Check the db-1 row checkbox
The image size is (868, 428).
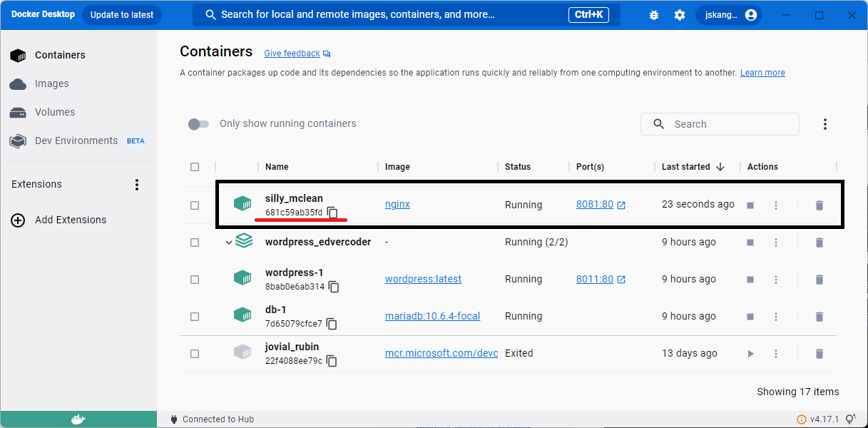[195, 317]
